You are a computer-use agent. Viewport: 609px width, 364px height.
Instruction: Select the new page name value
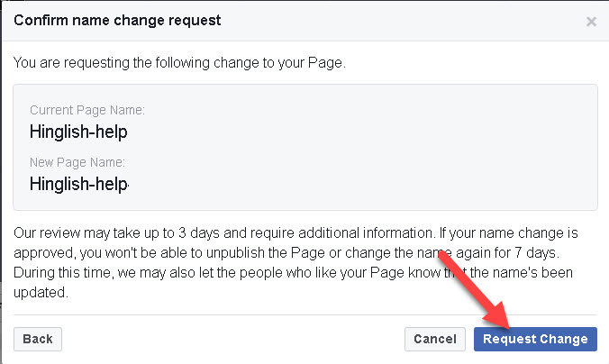(79, 185)
